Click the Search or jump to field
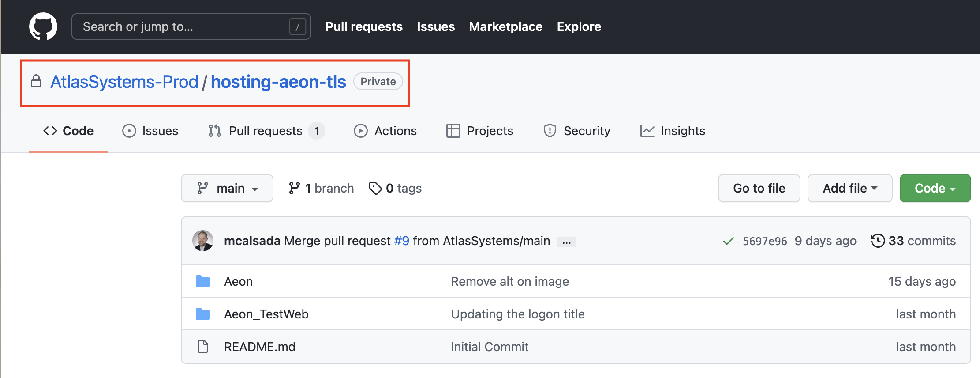This screenshot has height=378, width=980. pyautogui.click(x=185, y=27)
